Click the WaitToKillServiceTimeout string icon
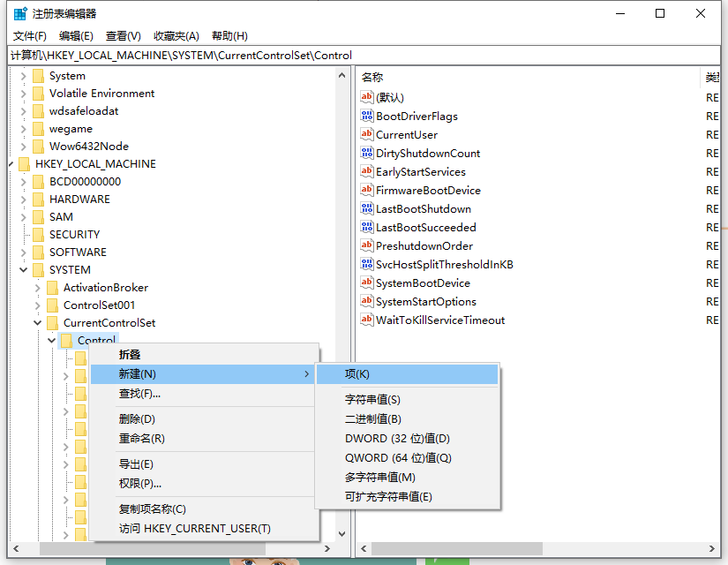This screenshot has height=565, width=728. coord(367,320)
